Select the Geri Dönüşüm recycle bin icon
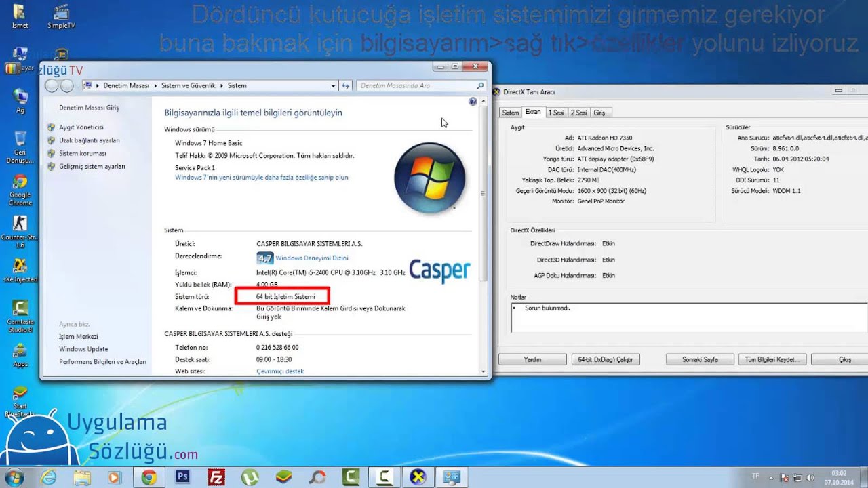 20,147
